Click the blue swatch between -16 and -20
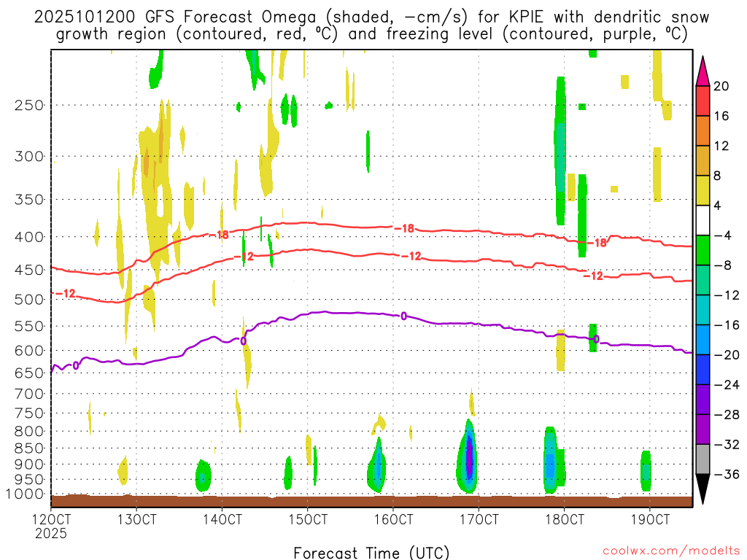 (703, 340)
